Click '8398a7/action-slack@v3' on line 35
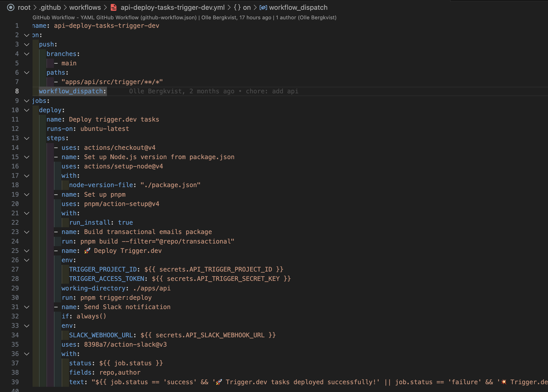548x392 pixels. (x=125, y=344)
